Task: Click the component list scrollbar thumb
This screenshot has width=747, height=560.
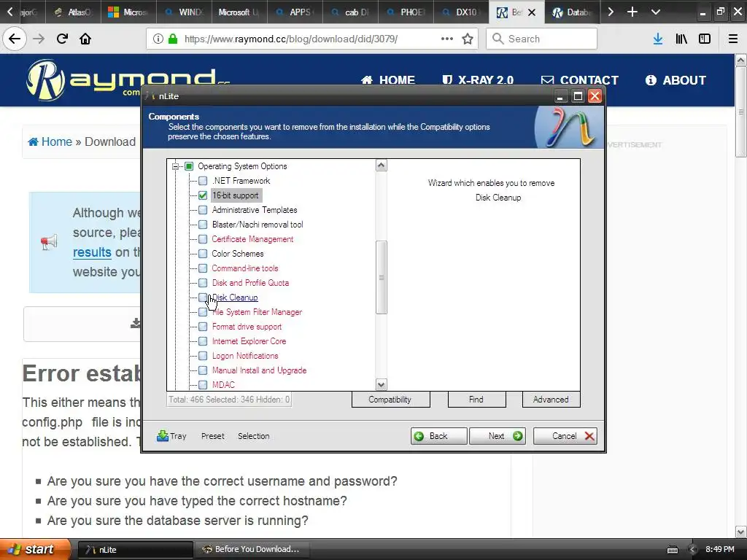Action: click(x=381, y=277)
